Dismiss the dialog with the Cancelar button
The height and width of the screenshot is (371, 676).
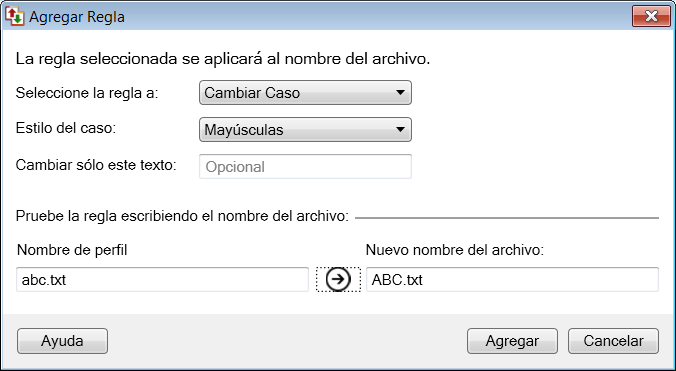pyautogui.click(x=613, y=341)
